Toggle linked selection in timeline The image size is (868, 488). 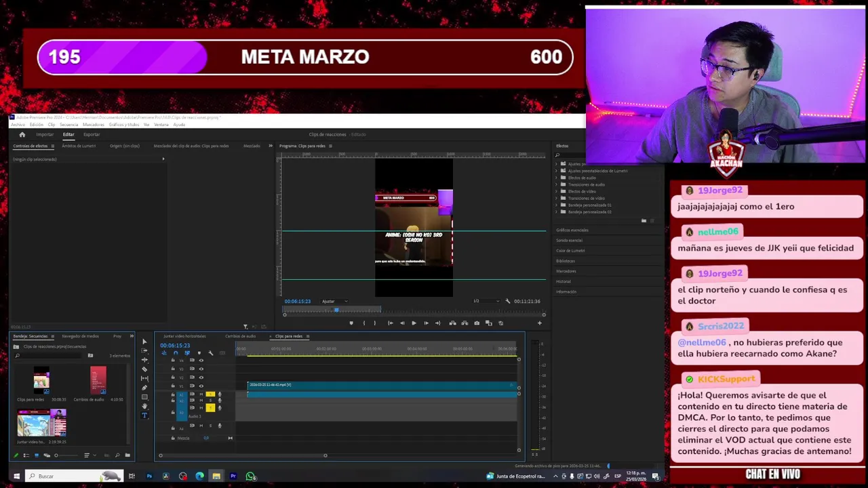[x=187, y=353]
